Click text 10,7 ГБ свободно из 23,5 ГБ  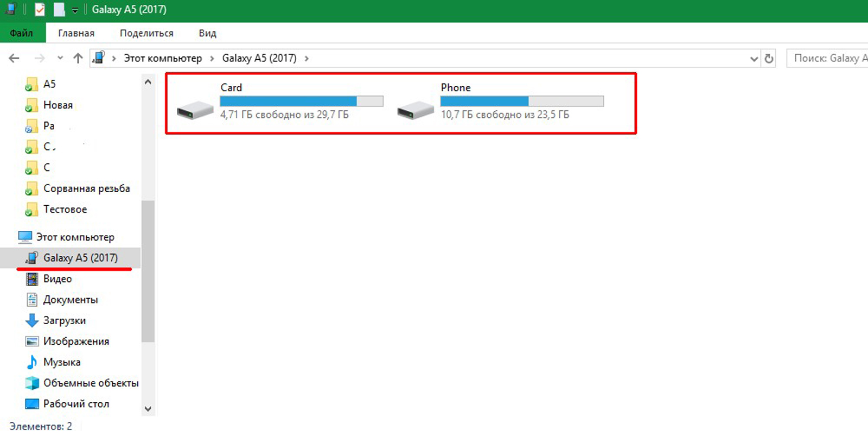pos(505,115)
